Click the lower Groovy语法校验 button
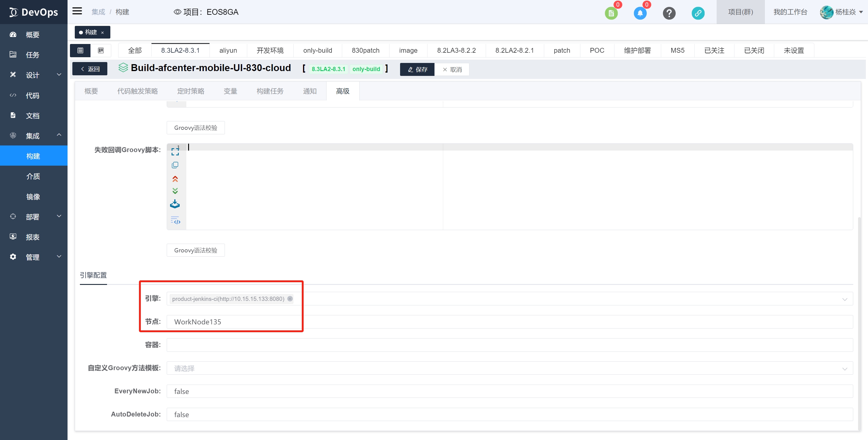 point(195,250)
